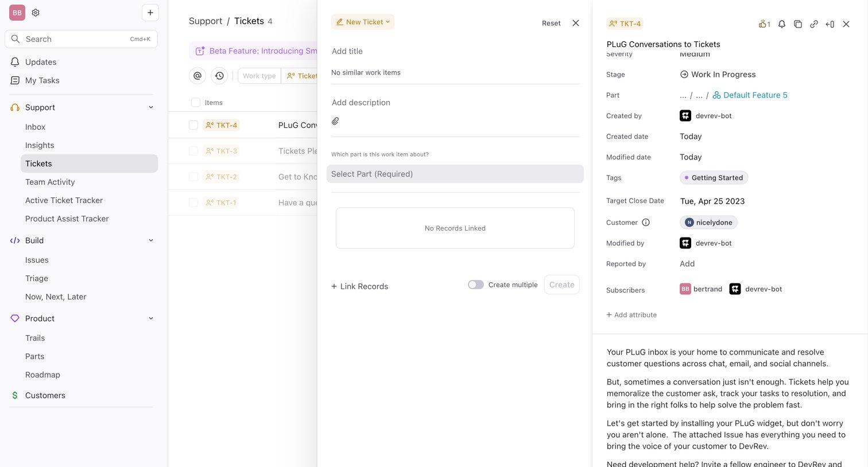Open the Select Part (Required) dropdown

click(455, 174)
